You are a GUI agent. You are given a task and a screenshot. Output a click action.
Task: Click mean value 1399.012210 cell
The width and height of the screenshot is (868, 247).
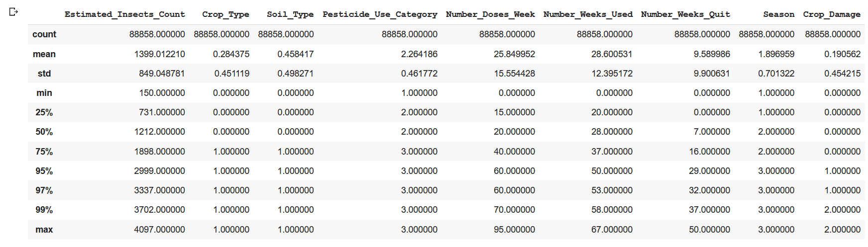coord(160,54)
